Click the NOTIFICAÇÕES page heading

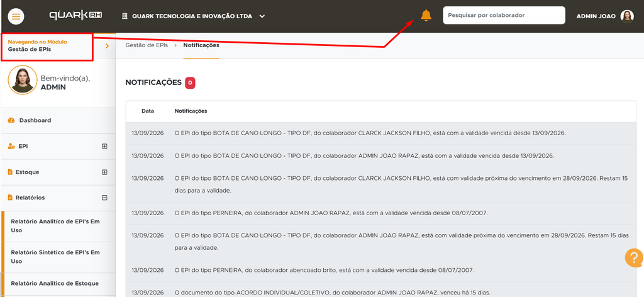pyautogui.click(x=153, y=82)
